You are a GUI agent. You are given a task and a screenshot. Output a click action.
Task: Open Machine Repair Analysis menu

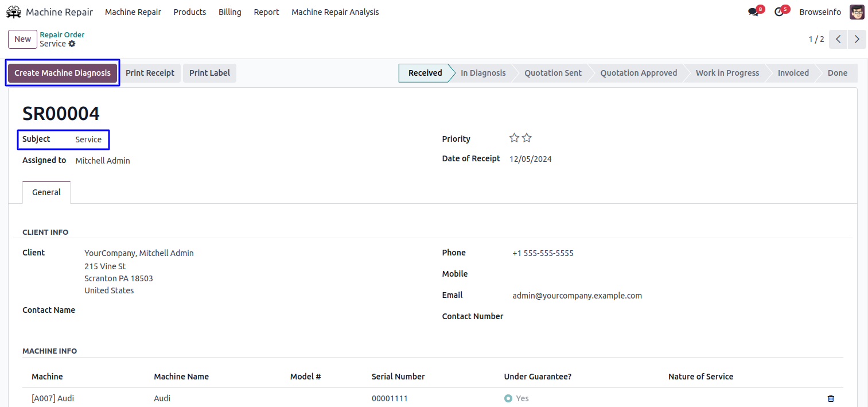(x=335, y=12)
